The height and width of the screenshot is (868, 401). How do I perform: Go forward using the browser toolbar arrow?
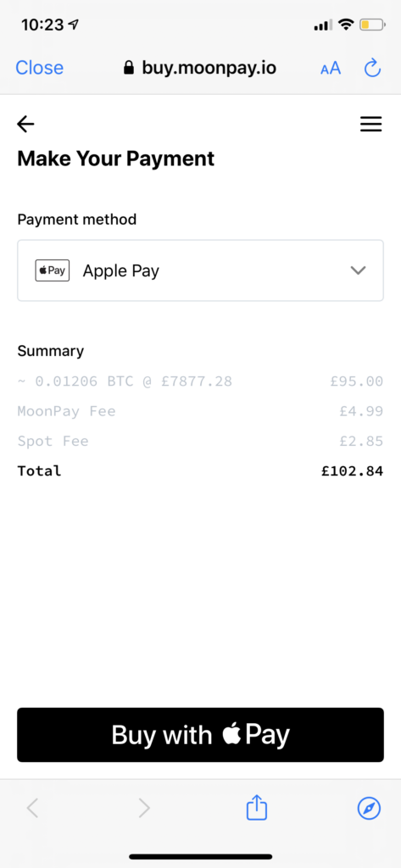click(144, 809)
